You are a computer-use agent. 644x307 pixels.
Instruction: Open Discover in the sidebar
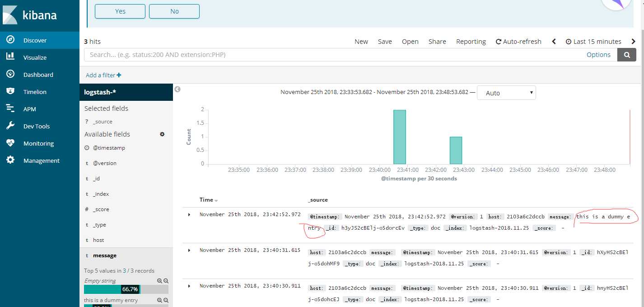point(40,40)
